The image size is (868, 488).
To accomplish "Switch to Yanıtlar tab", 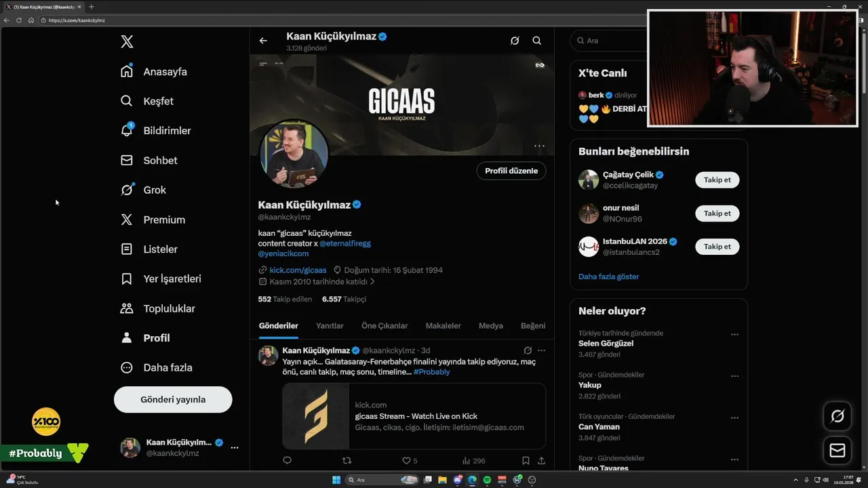I will tap(330, 326).
